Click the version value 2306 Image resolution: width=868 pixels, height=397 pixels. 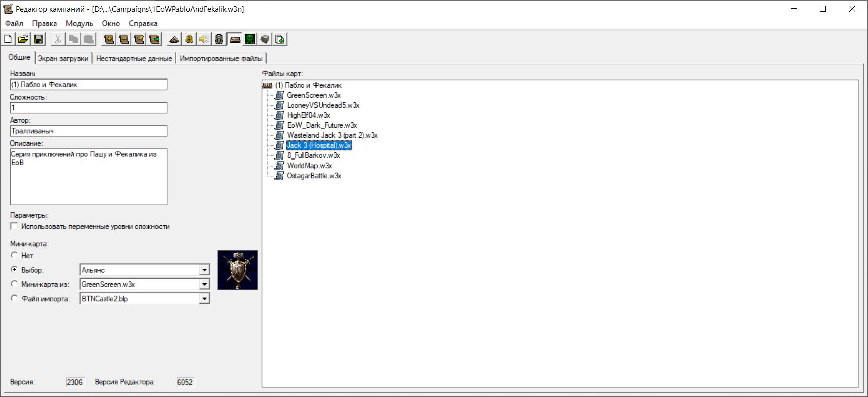click(74, 382)
